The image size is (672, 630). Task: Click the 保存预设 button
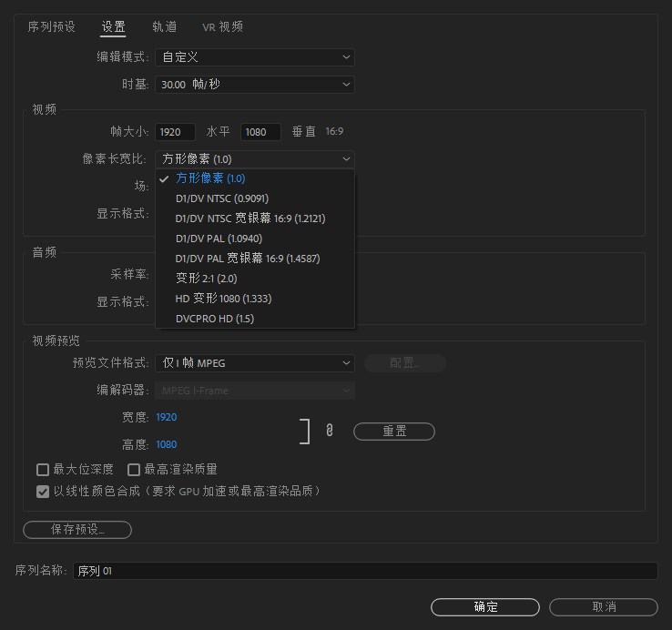[x=77, y=530]
